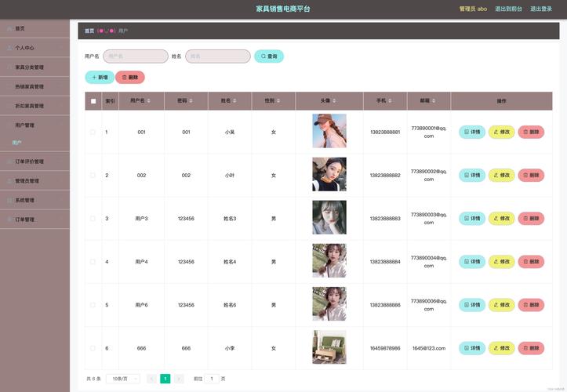Delete the row for 用户3

(531, 218)
